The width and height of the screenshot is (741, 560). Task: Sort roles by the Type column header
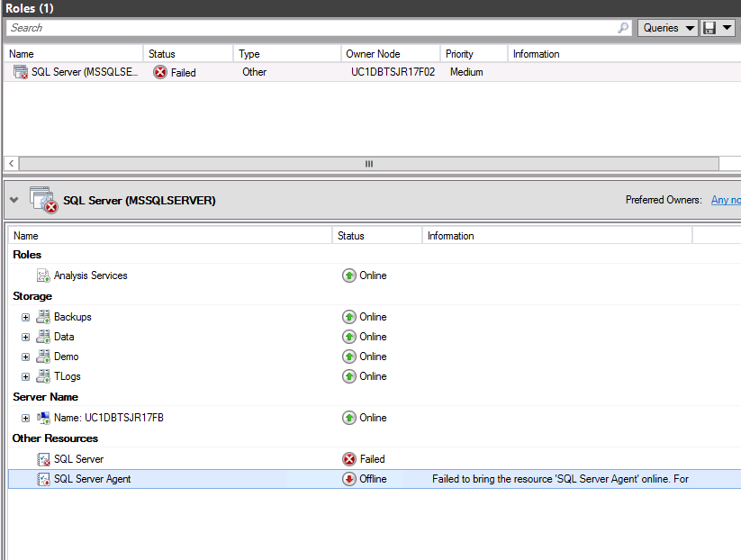coord(287,54)
